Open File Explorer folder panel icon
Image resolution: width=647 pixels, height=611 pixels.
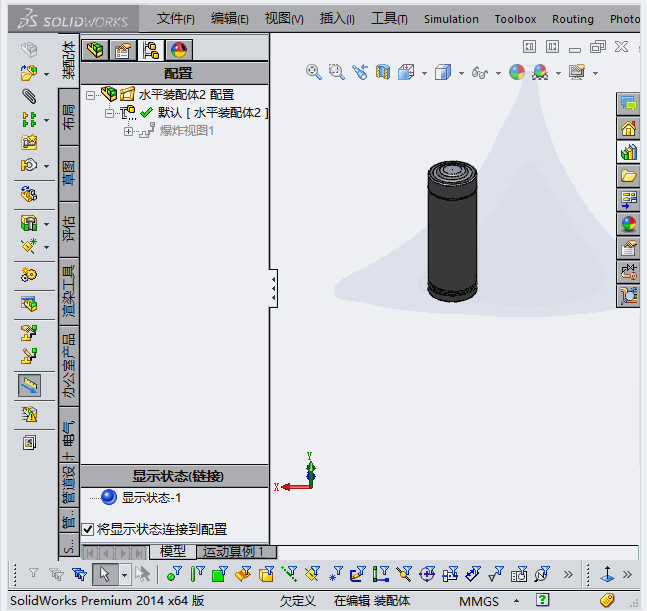pyautogui.click(x=628, y=176)
